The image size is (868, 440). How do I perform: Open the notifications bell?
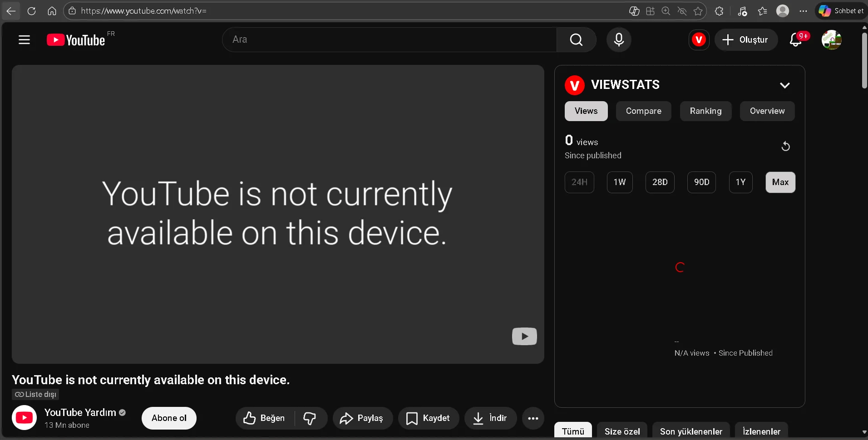click(x=796, y=40)
